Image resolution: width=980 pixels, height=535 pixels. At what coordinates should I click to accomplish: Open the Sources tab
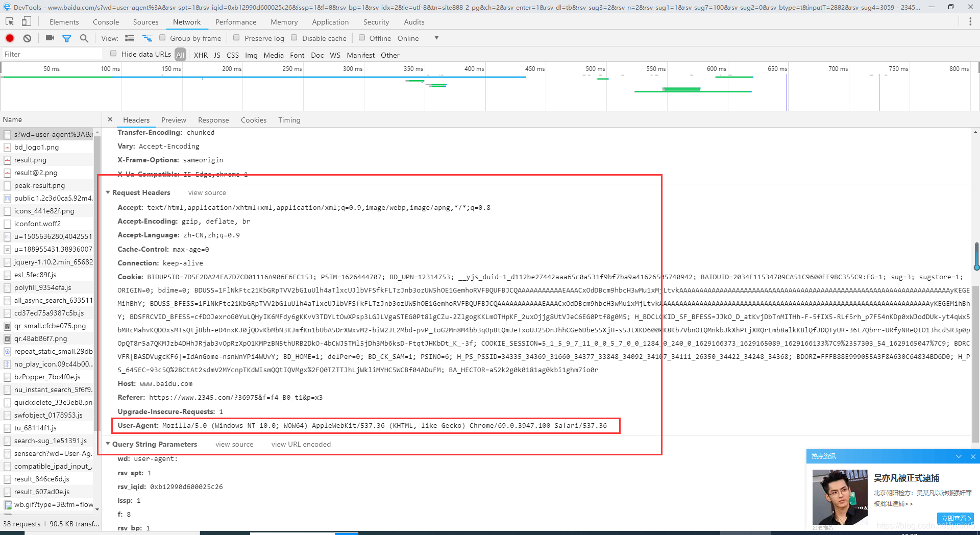point(146,22)
